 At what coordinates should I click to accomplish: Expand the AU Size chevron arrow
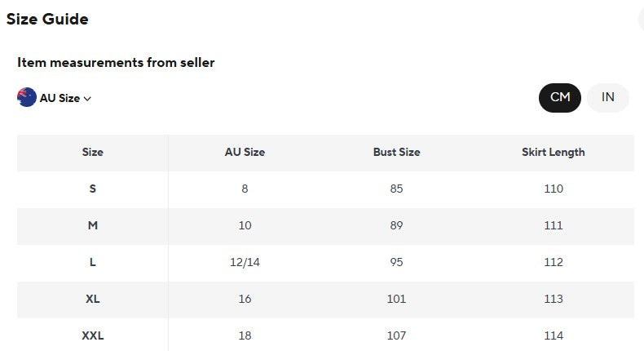click(x=87, y=99)
